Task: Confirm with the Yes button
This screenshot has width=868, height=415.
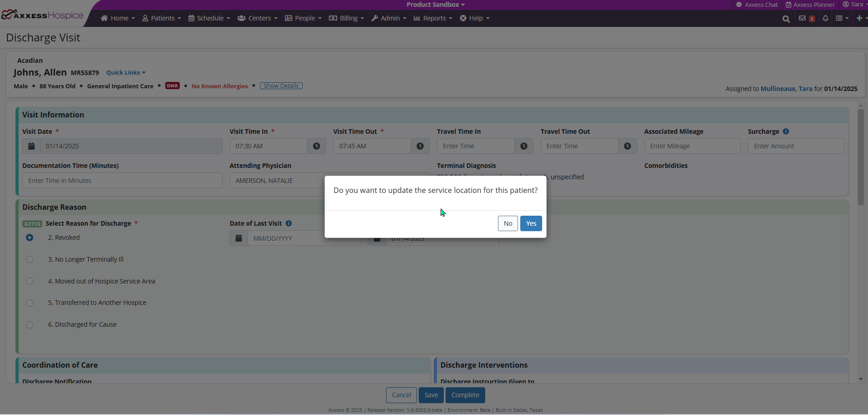Action: pyautogui.click(x=531, y=223)
